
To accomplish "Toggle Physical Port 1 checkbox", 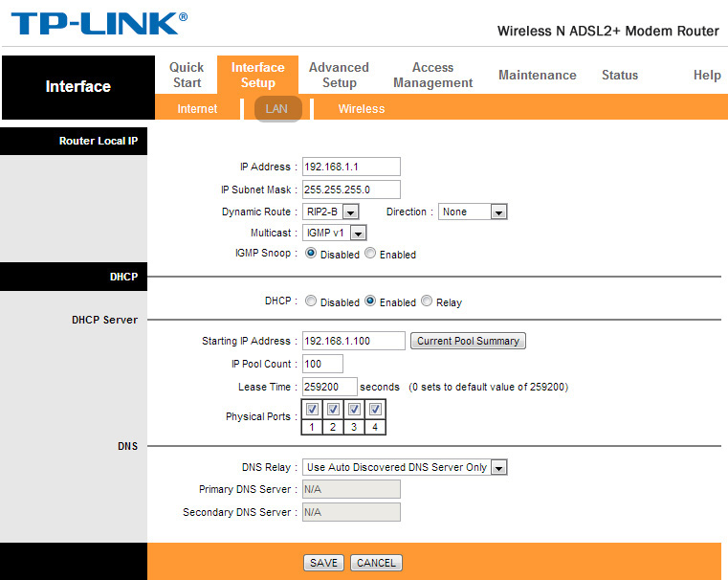I will (312, 410).
